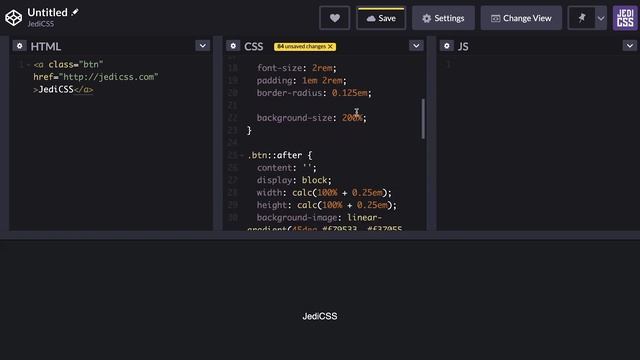Click the Untitled pen title
This screenshot has height=360, width=640.
(47, 13)
